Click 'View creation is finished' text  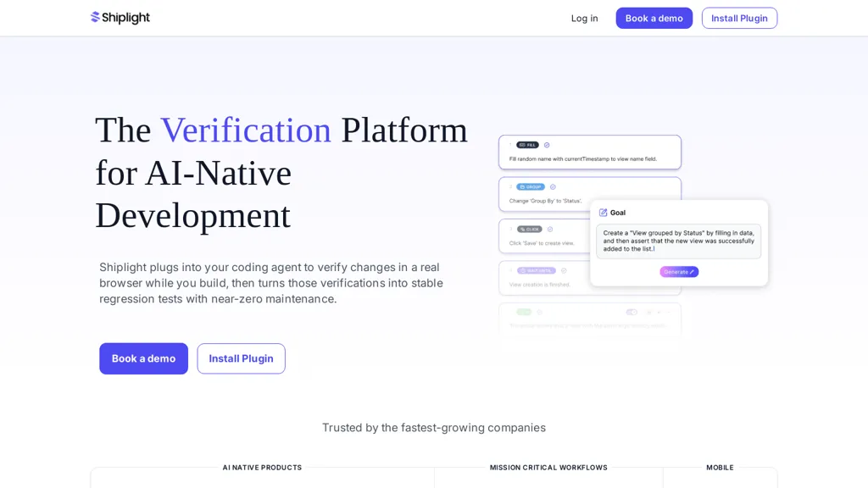[539, 285]
